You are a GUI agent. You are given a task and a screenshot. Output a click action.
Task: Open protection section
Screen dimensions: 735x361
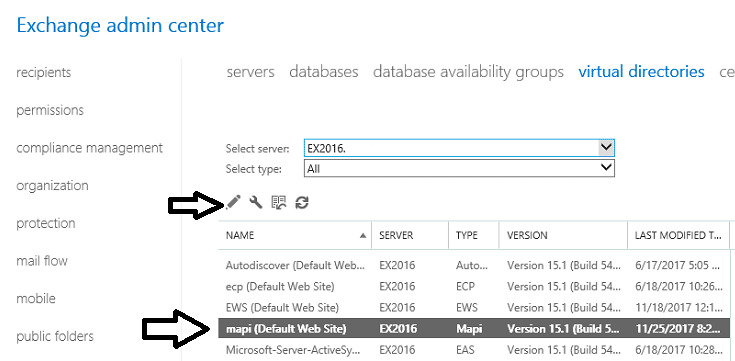45,223
